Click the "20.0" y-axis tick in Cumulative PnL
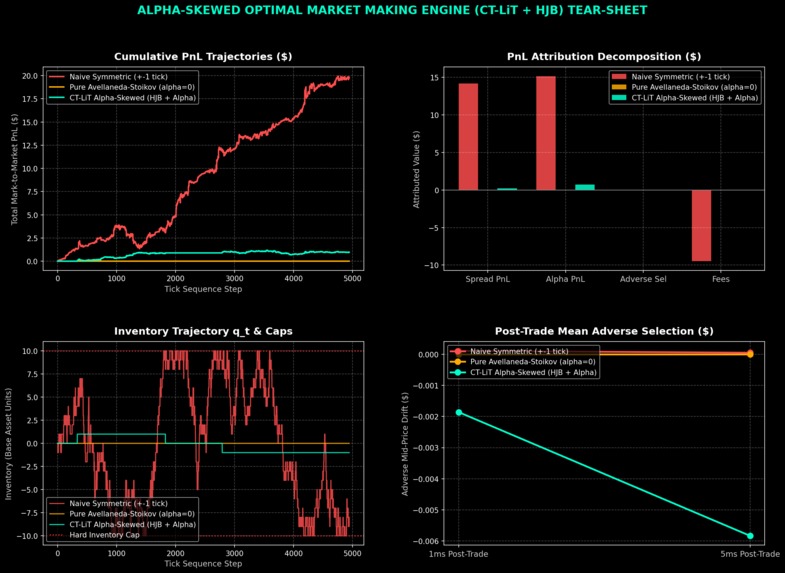This screenshot has width=785, height=573. (x=32, y=76)
